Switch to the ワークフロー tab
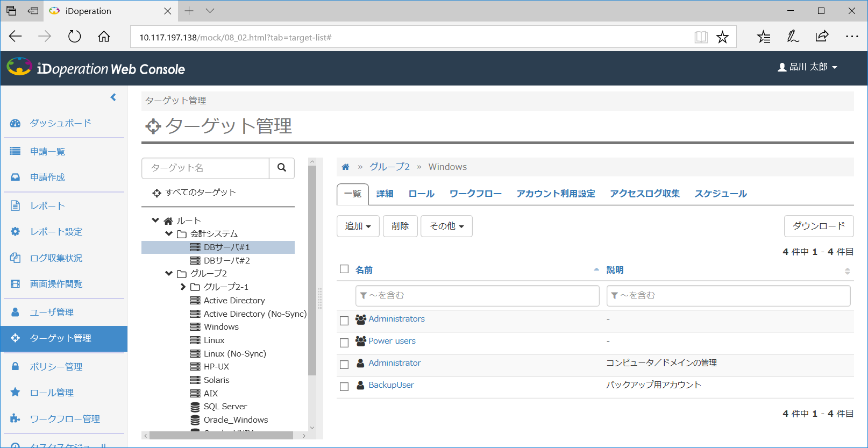 pyautogui.click(x=475, y=194)
